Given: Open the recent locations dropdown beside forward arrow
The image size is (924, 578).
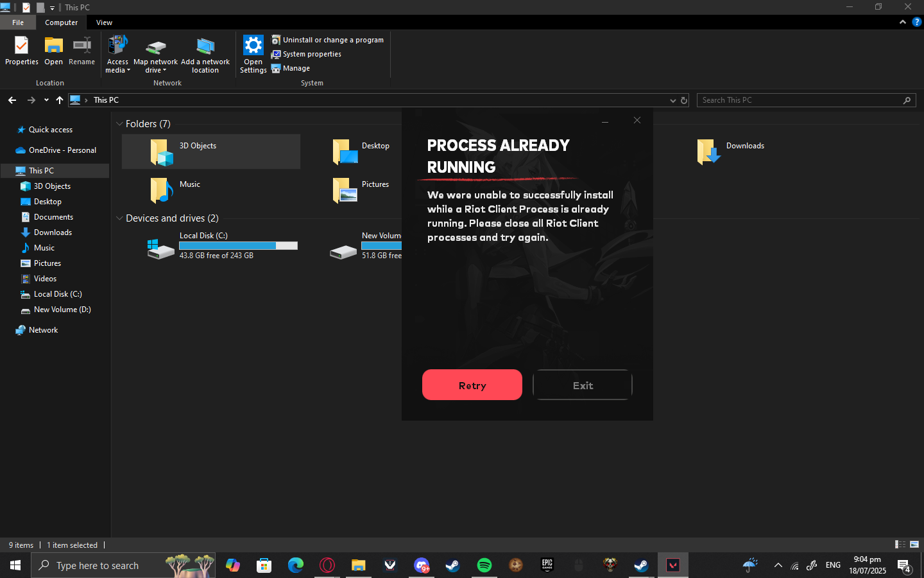Looking at the screenshot, I should (46, 100).
